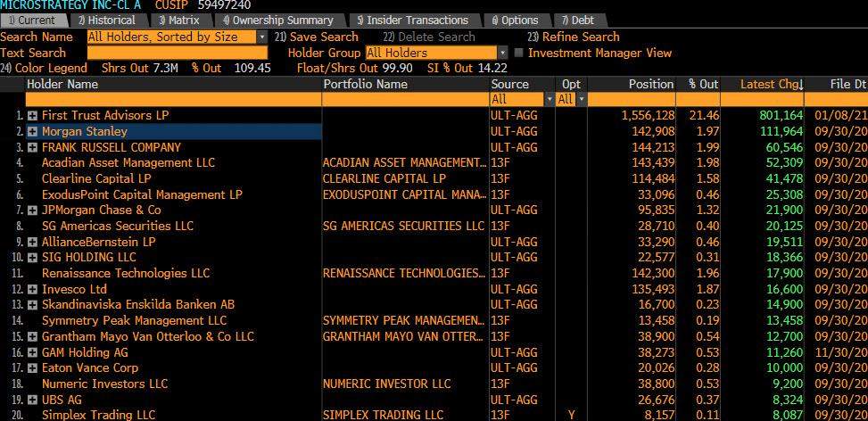The height and width of the screenshot is (421, 868).
Task: Expand SIG HOLDING LLC holder row
Action: pyautogui.click(x=32, y=257)
